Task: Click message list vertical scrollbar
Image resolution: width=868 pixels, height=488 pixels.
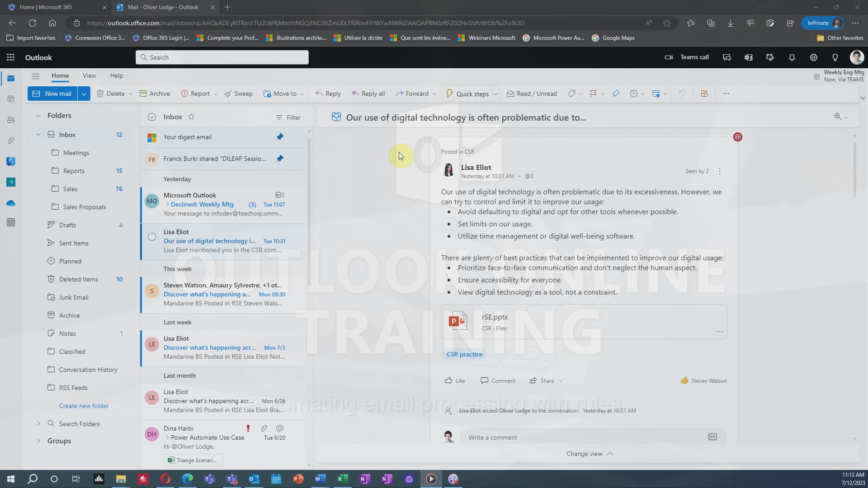Action: pyautogui.click(x=309, y=212)
